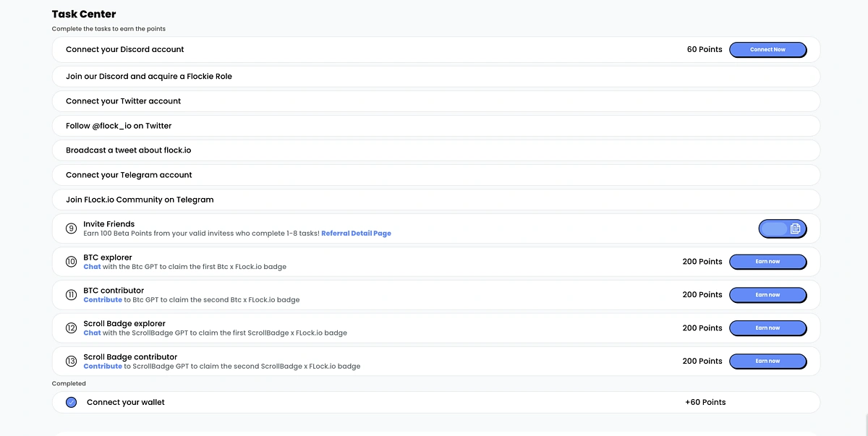Click 'Complete the tasks to earn the points'
The width and height of the screenshot is (868, 436).
pyautogui.click(x=109, y=29)
